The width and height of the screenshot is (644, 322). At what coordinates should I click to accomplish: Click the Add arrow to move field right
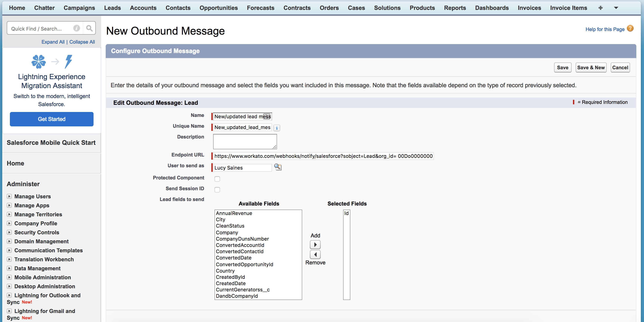[x=315, y=244]
